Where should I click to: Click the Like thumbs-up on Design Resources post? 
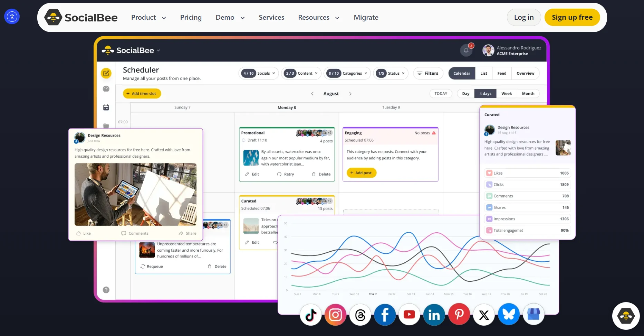[x=83, y=233]
